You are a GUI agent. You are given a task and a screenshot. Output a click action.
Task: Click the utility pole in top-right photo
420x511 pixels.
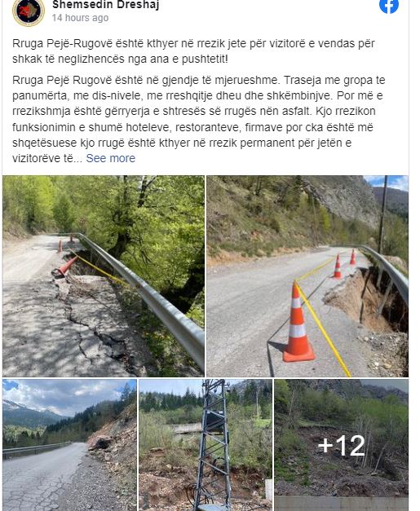coord(382,214)
